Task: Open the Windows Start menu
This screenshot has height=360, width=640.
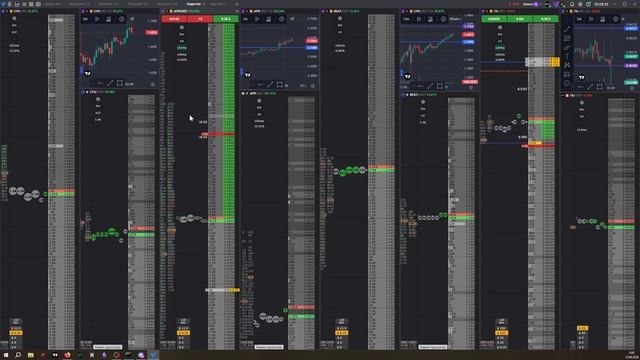Action: 6,355
